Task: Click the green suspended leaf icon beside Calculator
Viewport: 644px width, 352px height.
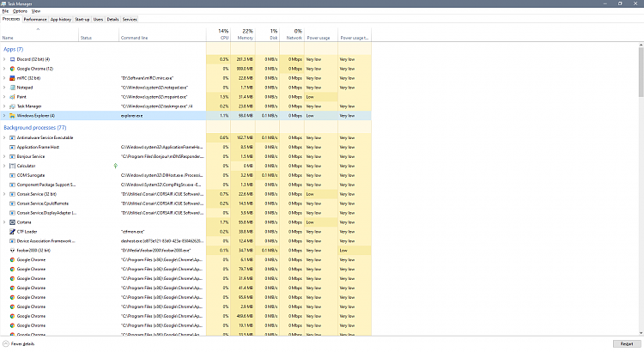Action: click(115, 166)
